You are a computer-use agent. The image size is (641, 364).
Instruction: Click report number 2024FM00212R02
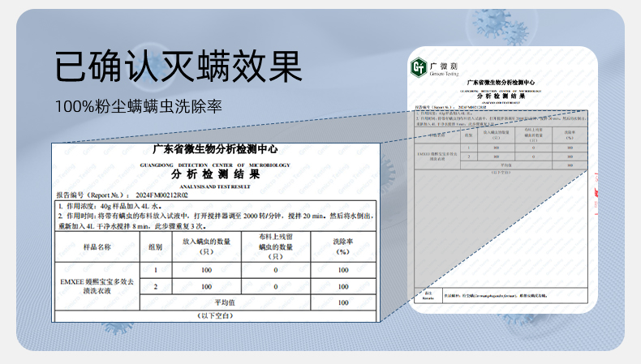162,195
